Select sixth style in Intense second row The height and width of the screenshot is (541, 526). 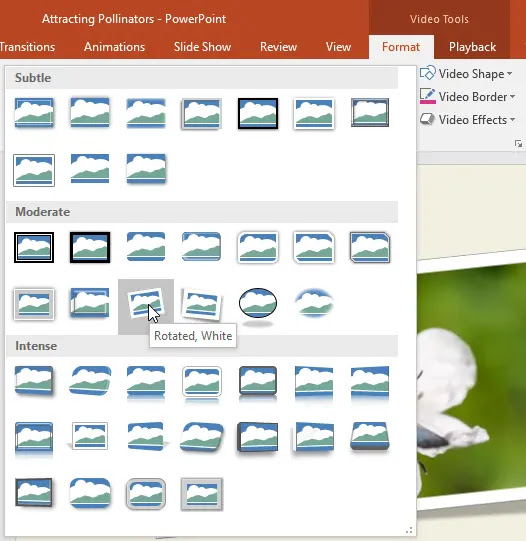point(313,437)
